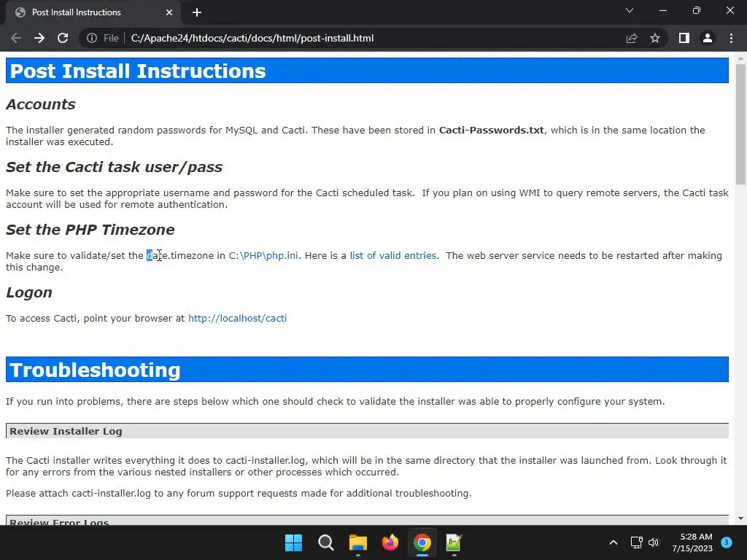Reload the Post Install Instructions page
Viewport: 747px width, 560px height.
tap(63, 38)
